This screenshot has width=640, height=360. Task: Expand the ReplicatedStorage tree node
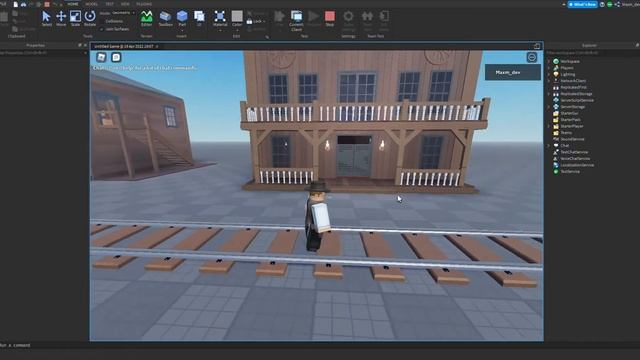tap(549, 94)
